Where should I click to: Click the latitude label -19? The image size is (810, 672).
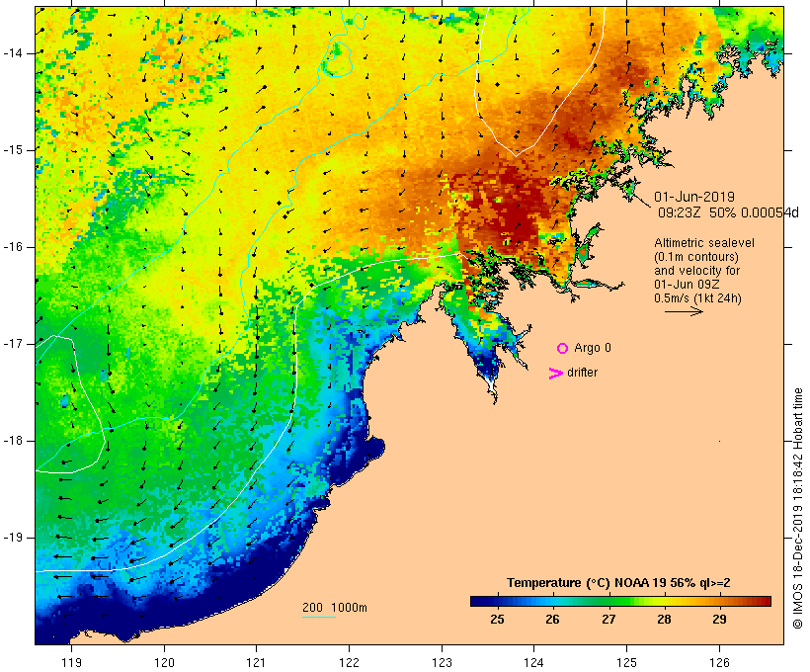tap(13, 538)
